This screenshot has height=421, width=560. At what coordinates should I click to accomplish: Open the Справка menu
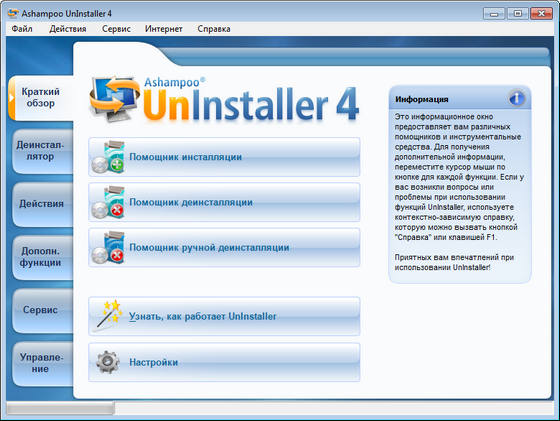[x=214, y=29]
